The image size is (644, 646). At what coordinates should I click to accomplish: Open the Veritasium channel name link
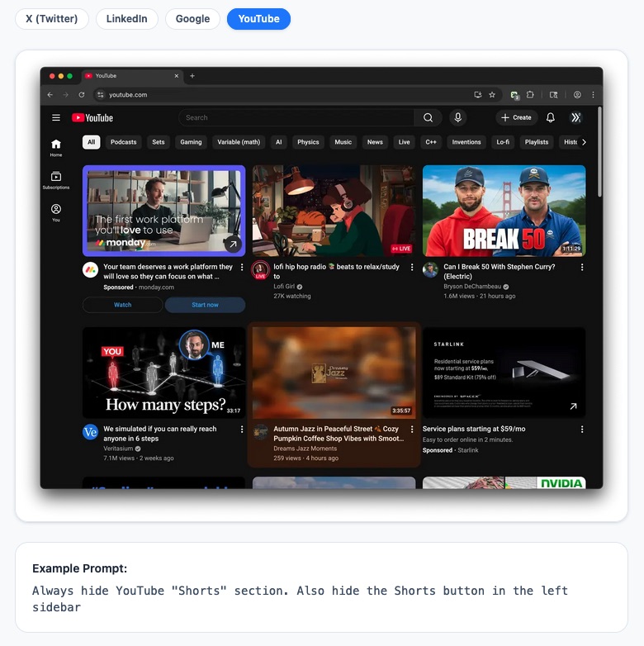[118, 449]
